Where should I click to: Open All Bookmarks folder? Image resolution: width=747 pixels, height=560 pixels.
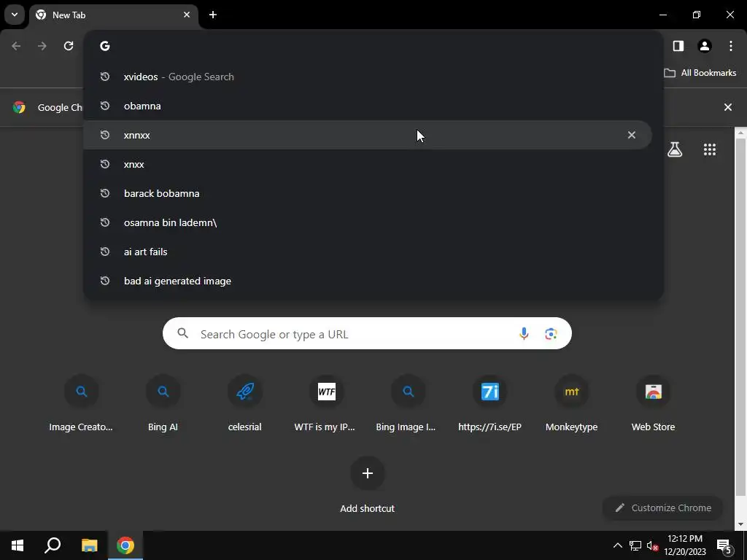700,73
